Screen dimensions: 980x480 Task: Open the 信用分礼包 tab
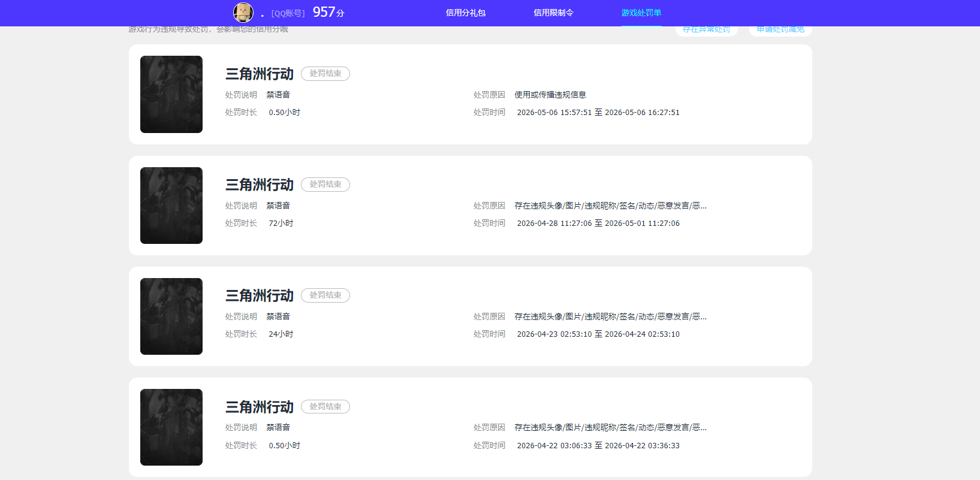[466, 13]
